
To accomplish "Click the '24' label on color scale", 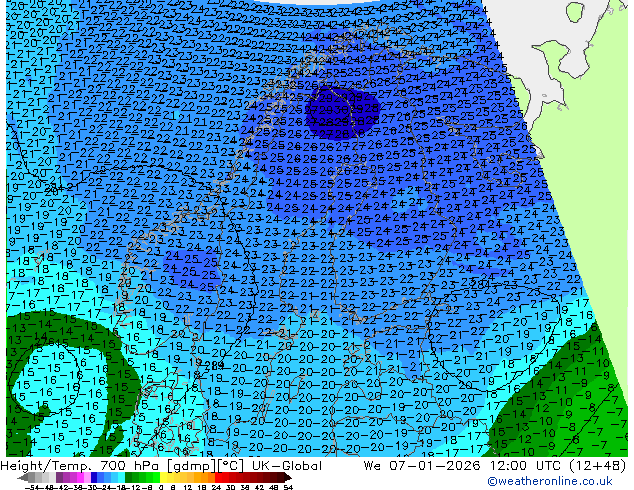I will 217,488.
